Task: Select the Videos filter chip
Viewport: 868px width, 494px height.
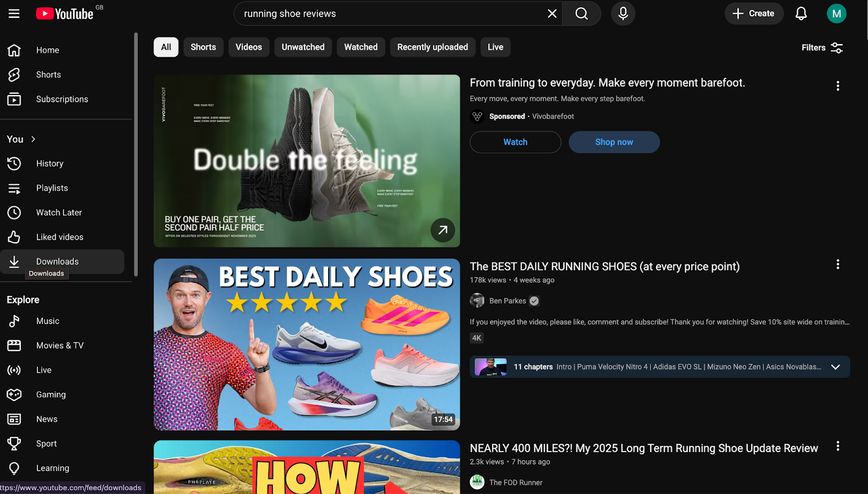Action: 248,47
